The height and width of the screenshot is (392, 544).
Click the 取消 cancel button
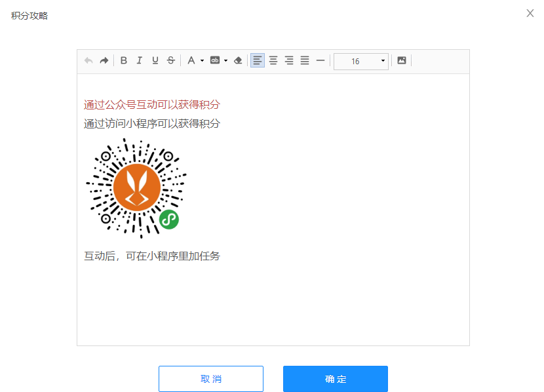[211, 379]
